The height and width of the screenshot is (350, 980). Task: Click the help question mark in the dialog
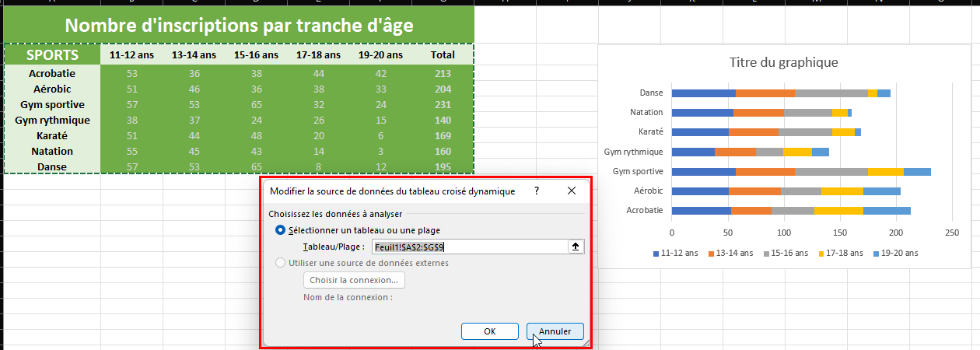(536, 191)
